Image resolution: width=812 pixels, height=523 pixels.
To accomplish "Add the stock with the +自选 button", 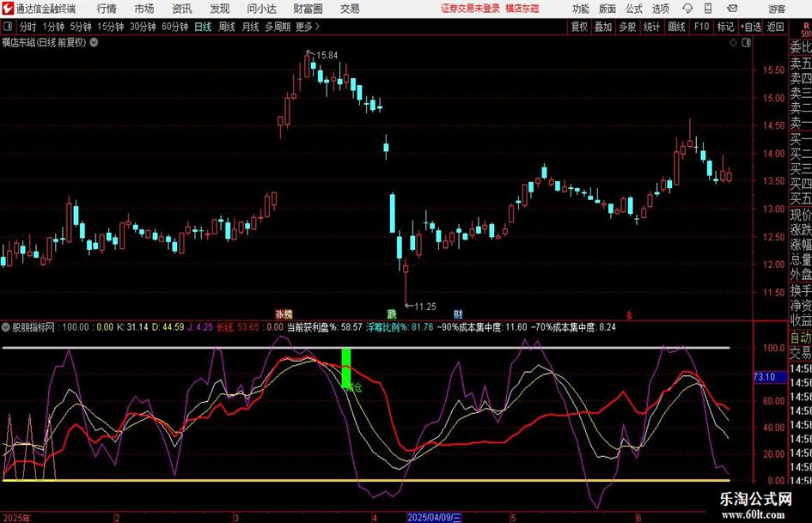I will point(751,27).
